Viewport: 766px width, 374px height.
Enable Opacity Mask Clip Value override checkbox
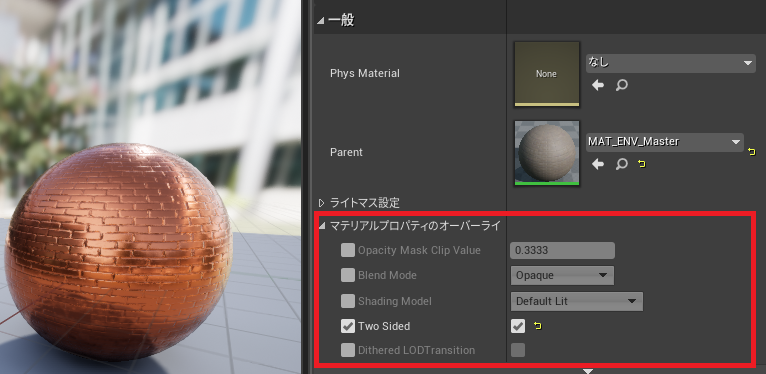tap(348, 250)
